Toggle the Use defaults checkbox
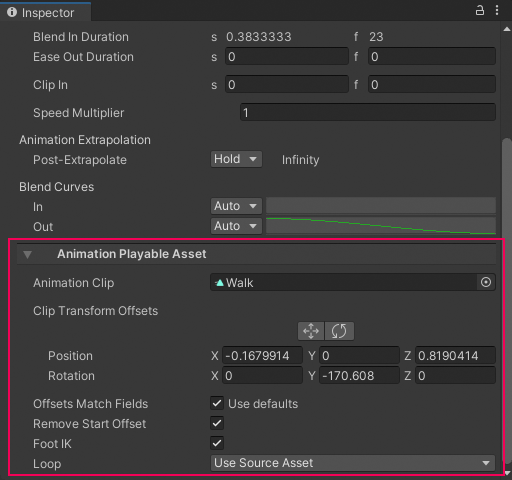 click(217, 403)
